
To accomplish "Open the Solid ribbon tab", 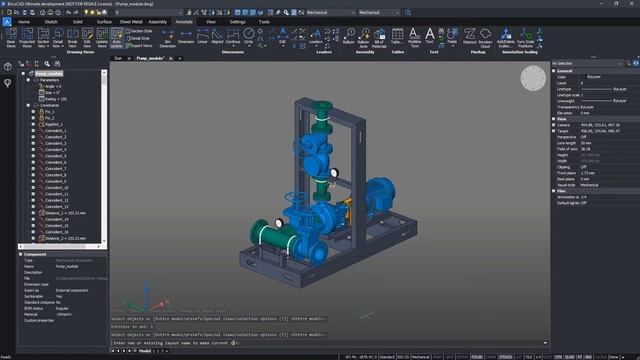I will pyautogui.click(x=78, y=22).
